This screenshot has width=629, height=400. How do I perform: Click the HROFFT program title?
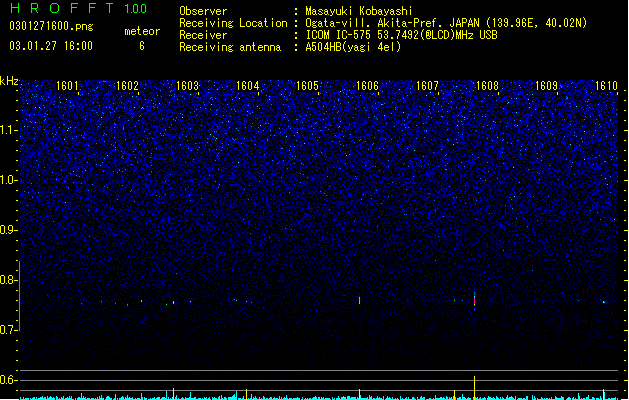[x=62, y=8]
